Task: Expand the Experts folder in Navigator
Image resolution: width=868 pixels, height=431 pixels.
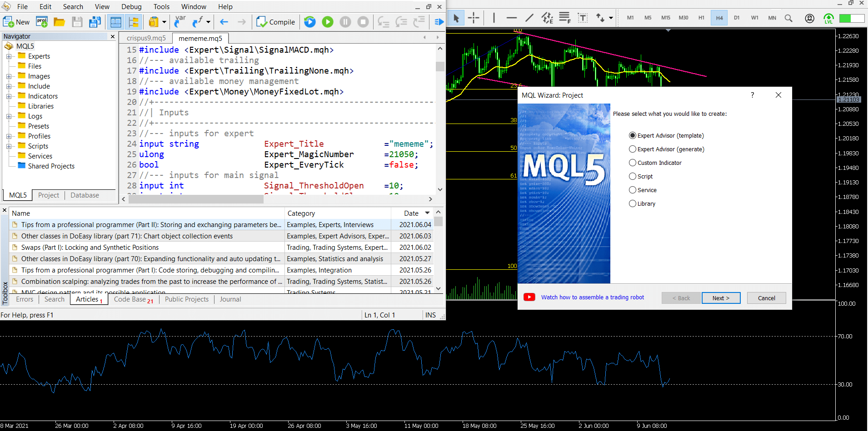Action: point(9,56)
